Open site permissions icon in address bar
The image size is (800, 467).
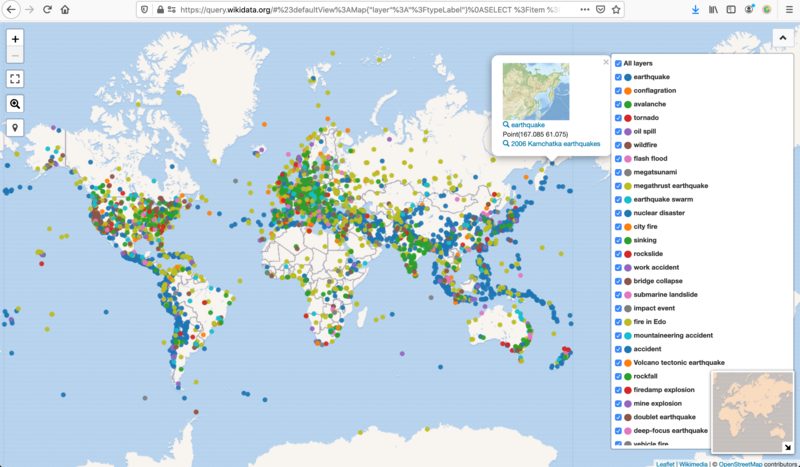[171, 9]
